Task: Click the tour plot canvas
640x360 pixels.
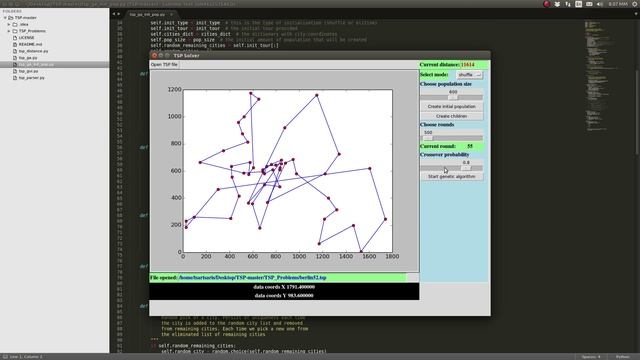Action: pyautogui.click(x=288, y=171)
